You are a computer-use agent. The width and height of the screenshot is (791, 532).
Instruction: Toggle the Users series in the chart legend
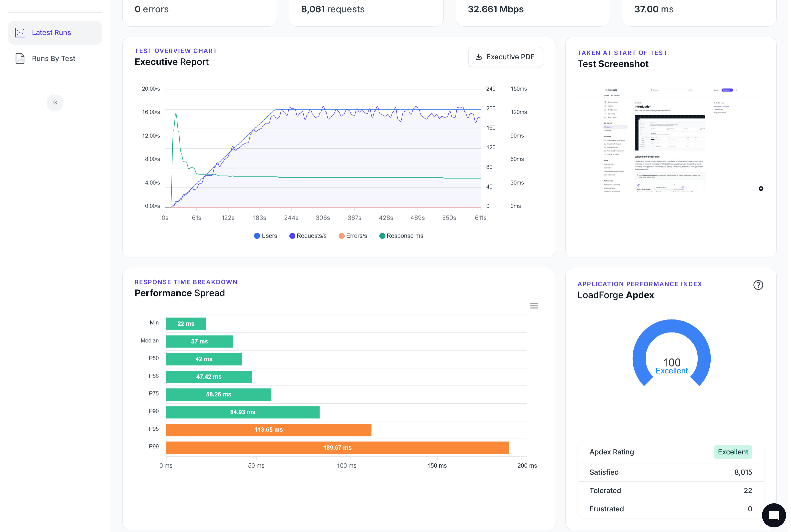coord(265,236)
